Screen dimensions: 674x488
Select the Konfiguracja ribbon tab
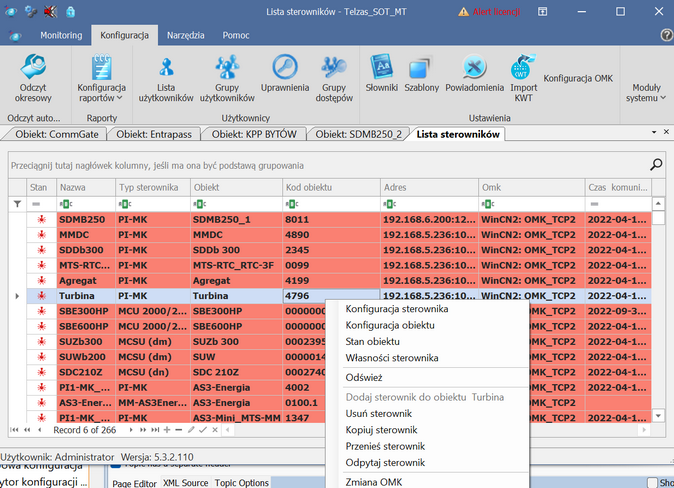(125, 35)
